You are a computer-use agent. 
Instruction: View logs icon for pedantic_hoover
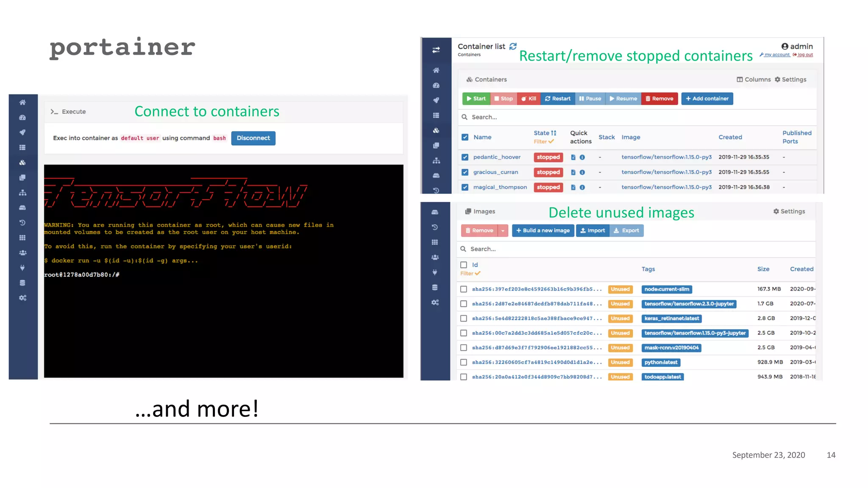[573, 157]
